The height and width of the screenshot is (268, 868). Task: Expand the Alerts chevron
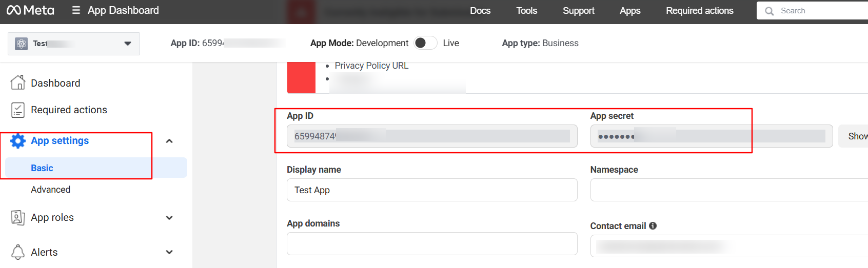[169, 252]
